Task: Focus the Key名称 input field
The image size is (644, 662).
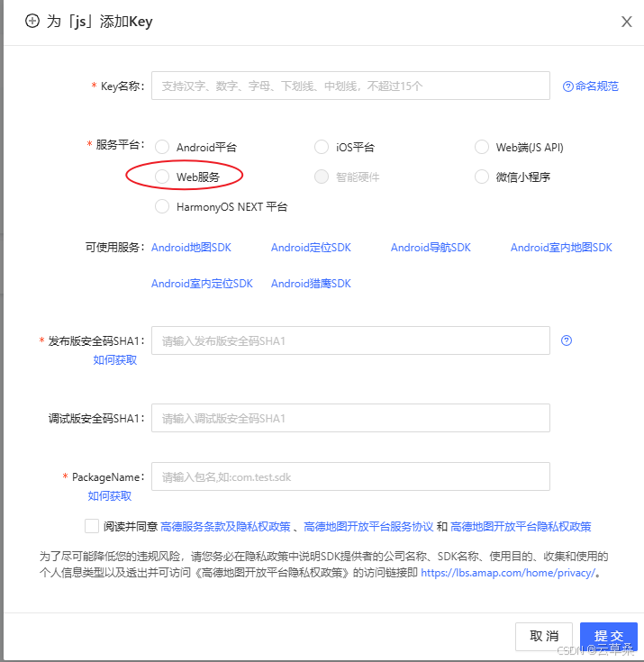Action: click(350, 86)
